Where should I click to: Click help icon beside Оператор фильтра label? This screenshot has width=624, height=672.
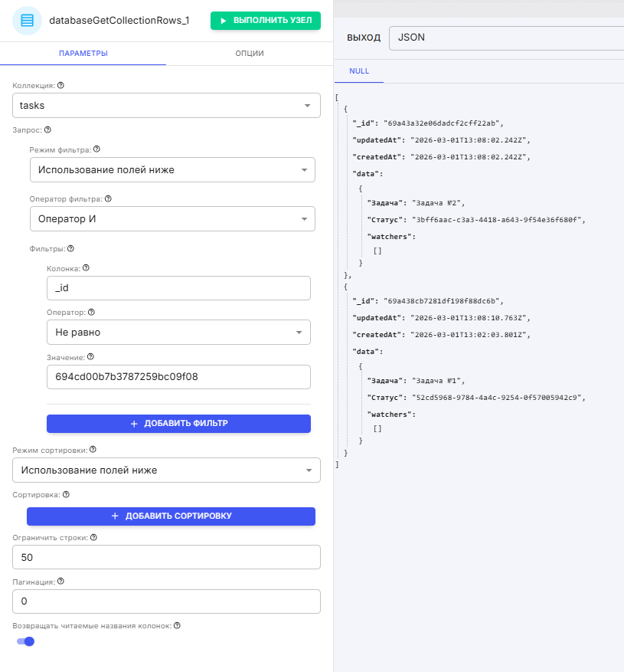(x=108, y=198)
